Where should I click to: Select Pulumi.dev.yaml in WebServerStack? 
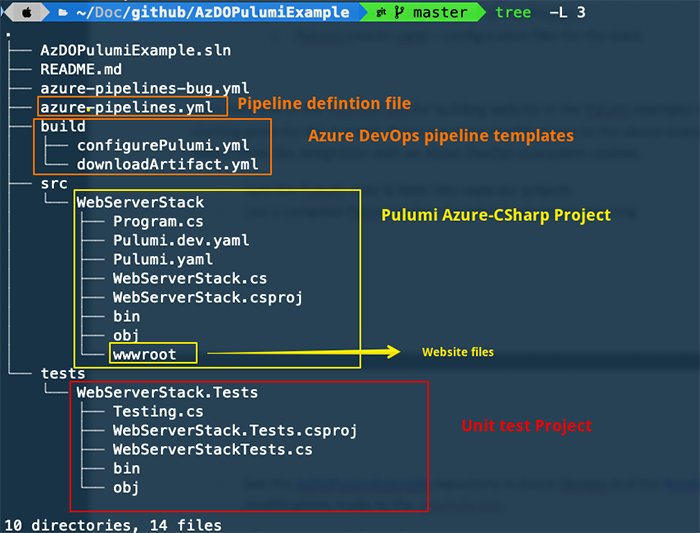pos(181,240)
